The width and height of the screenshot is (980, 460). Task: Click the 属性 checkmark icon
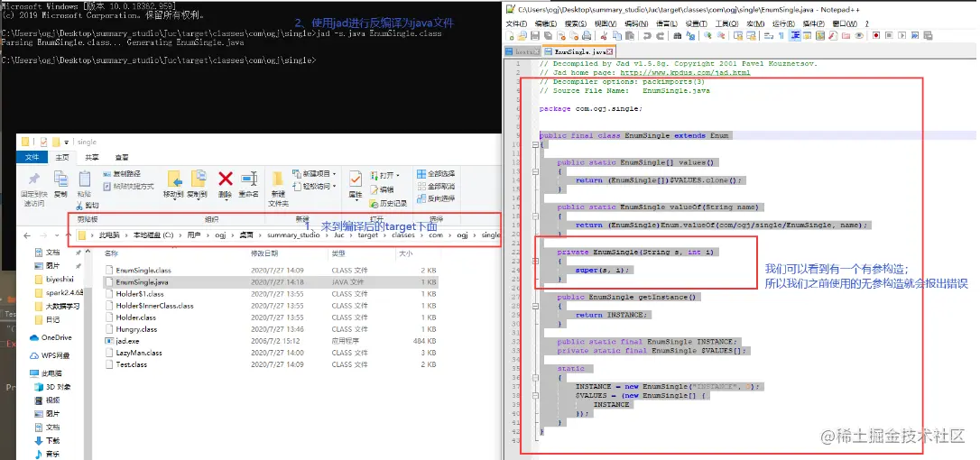(x=356, y=179)
